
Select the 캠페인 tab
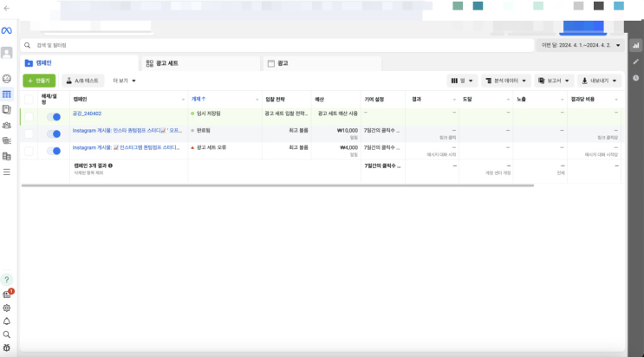click(80, 63)
